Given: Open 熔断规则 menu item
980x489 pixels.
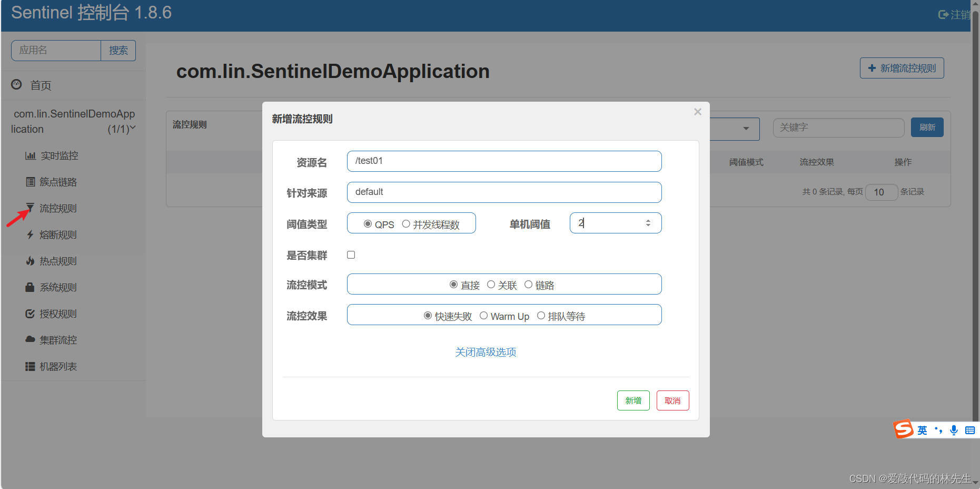Looking at the screenshot, I should click(58, 234).
